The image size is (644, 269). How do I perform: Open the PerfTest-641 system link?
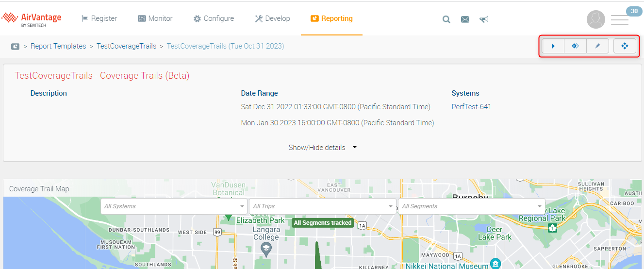(471, 107)
